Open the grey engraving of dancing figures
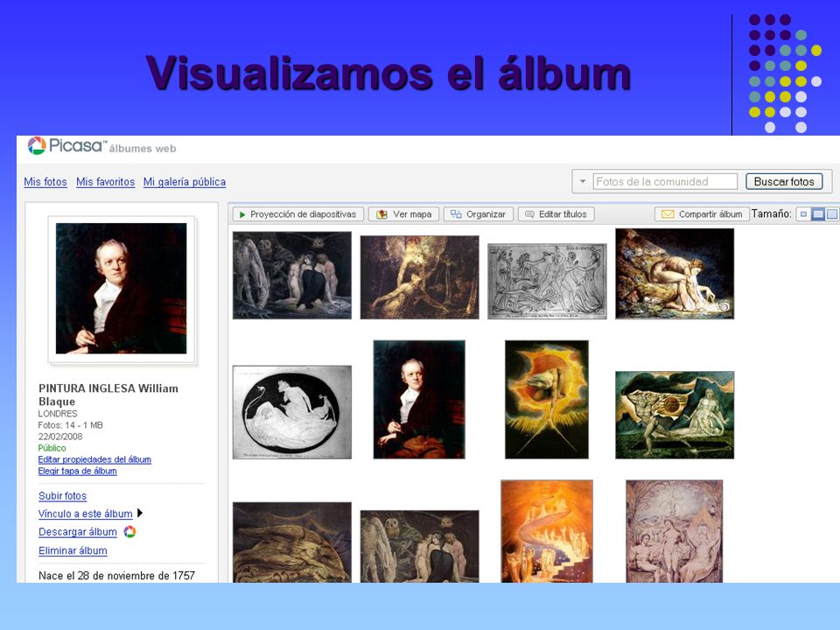Viewport: 840px width, 630px height. (547, 281)
